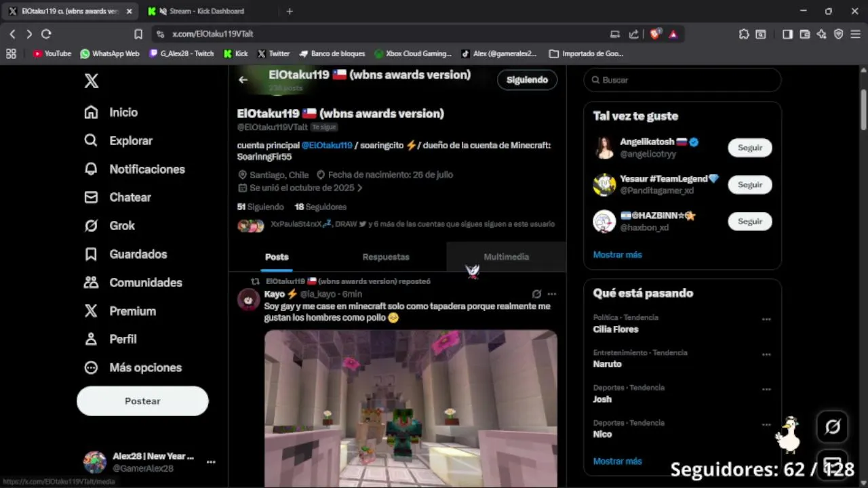Image resolution: width=868 pixels, height=488 pixels.
Task: Select the Posts profile tab
Action: click(x=277, y=257)
